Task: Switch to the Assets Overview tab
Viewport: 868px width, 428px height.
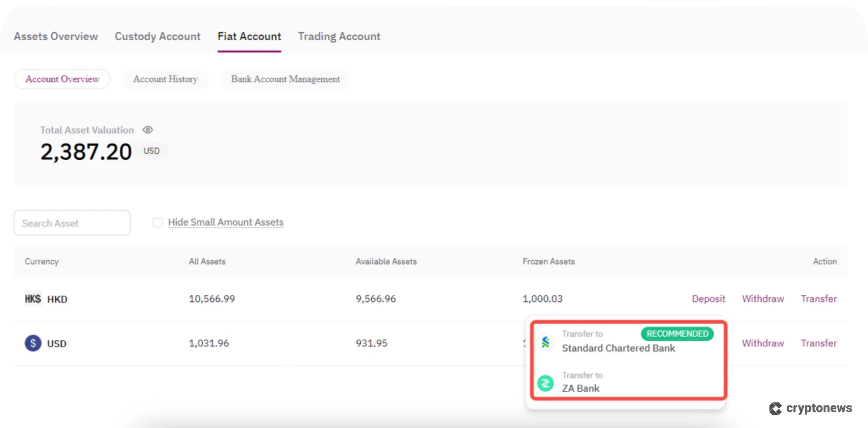Action: 56,36
